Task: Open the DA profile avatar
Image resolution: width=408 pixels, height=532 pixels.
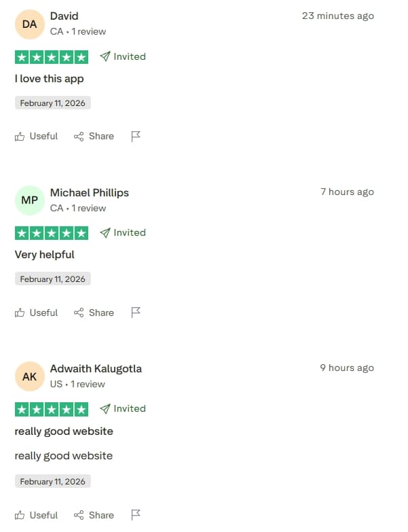Action: pos(30,24)
